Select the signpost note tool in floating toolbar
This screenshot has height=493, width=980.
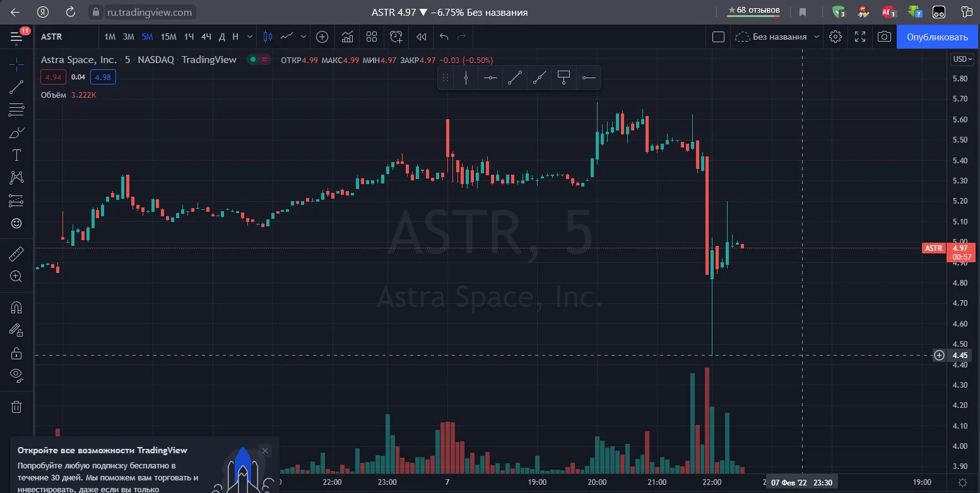point(564,78)
